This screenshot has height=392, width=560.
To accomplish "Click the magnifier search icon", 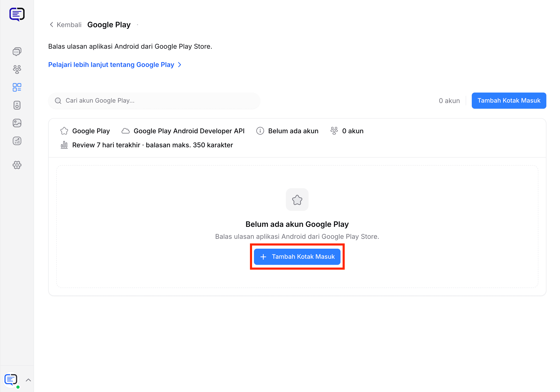I will tap(58, 101).
